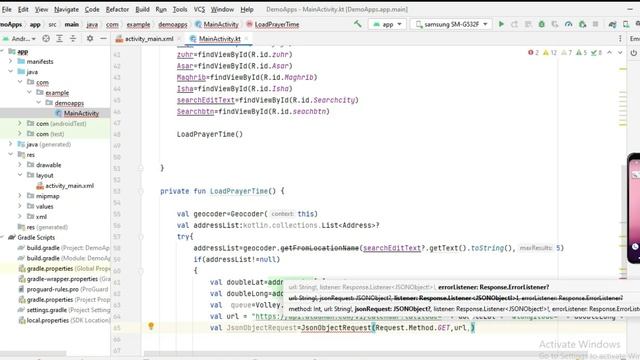Viewport: 640px width, 360px height.
Task: Click Select Opened File target icon in Project panel
Action: click(x=46, y=38)
